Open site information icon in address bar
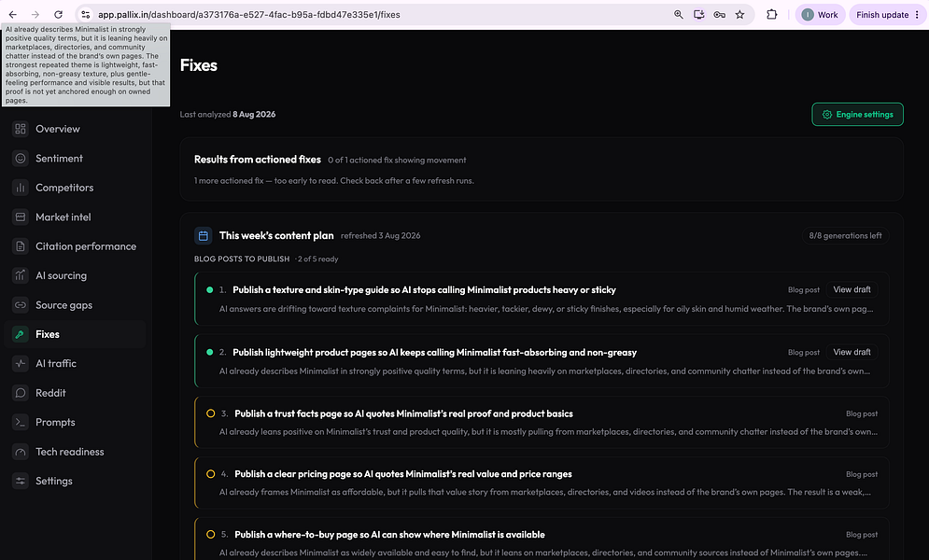Screen dimensions: 929x560 tap(86, 15)
